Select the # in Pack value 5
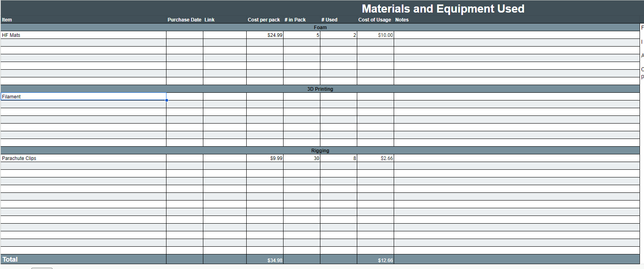 (x=302, y=35)
